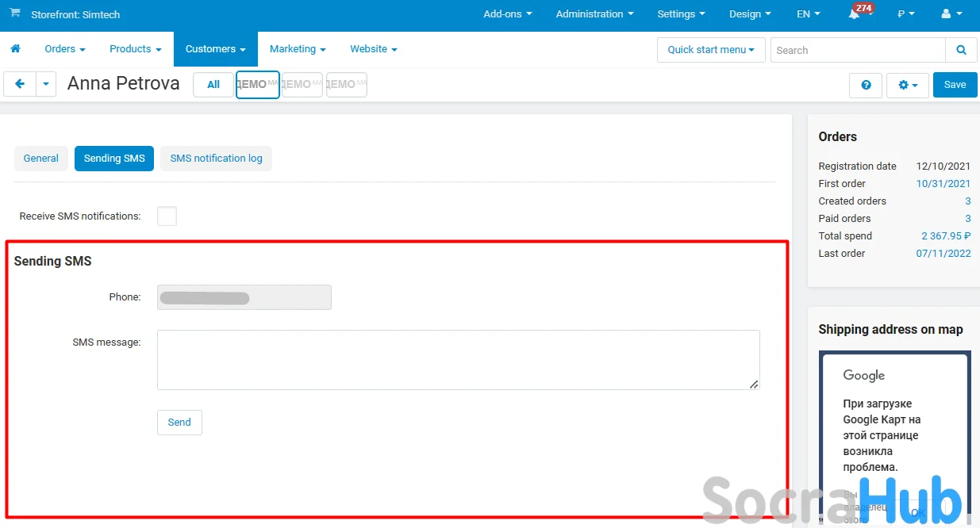Click the shopping cart storefront icon
980x528 pixels.
(14, 13)
